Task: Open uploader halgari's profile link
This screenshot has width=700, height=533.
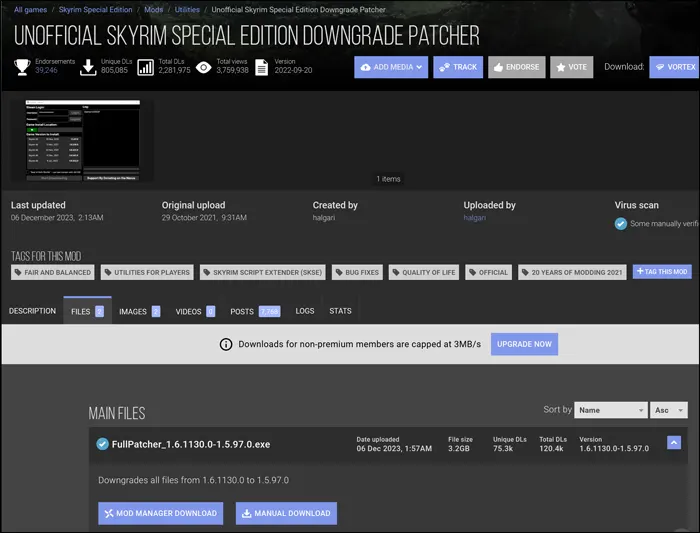Action: (474, 217)
